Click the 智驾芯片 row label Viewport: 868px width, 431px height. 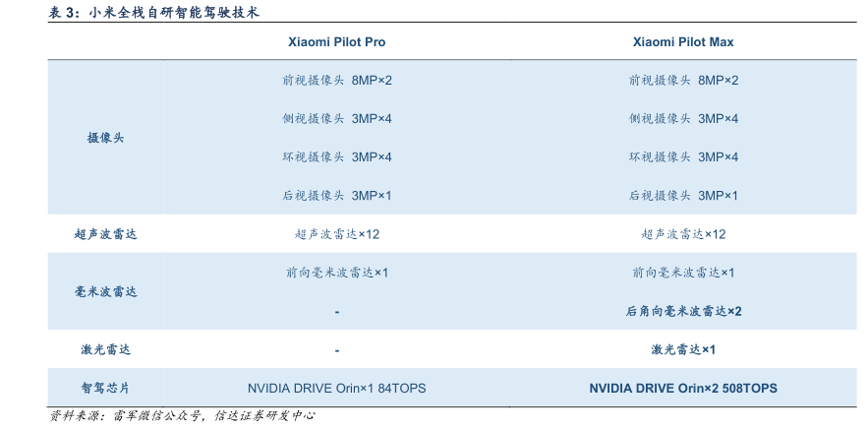tap(106, 388)
